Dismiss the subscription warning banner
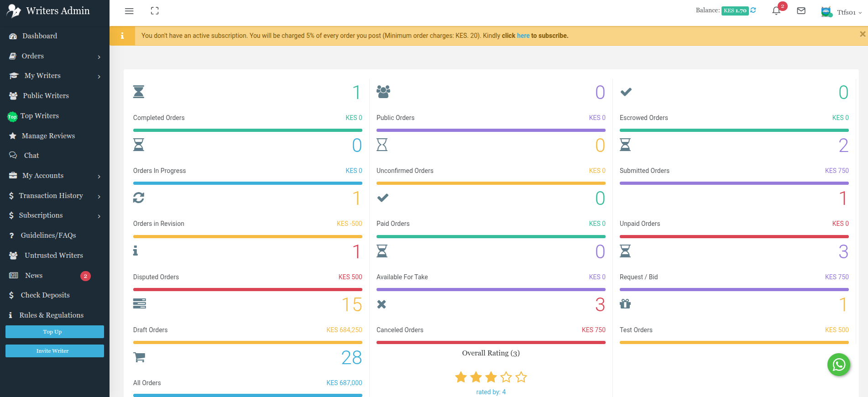868x397 pixels. 862,34
